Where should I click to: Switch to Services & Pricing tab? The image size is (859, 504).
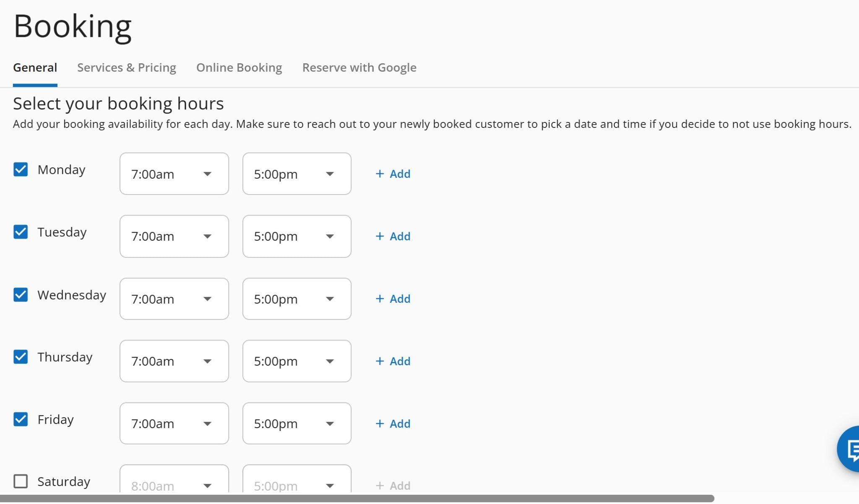pyautogui.click(x=127, y=68)
